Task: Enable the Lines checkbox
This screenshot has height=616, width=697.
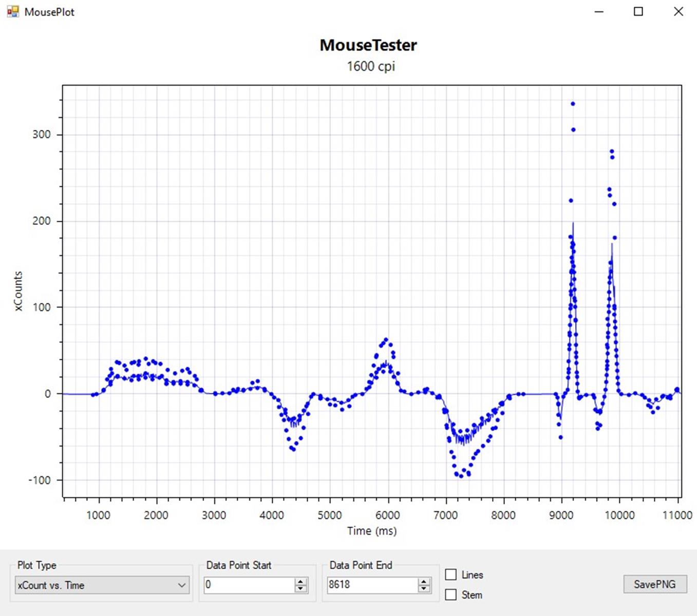Action: click(x=450, y=575)
